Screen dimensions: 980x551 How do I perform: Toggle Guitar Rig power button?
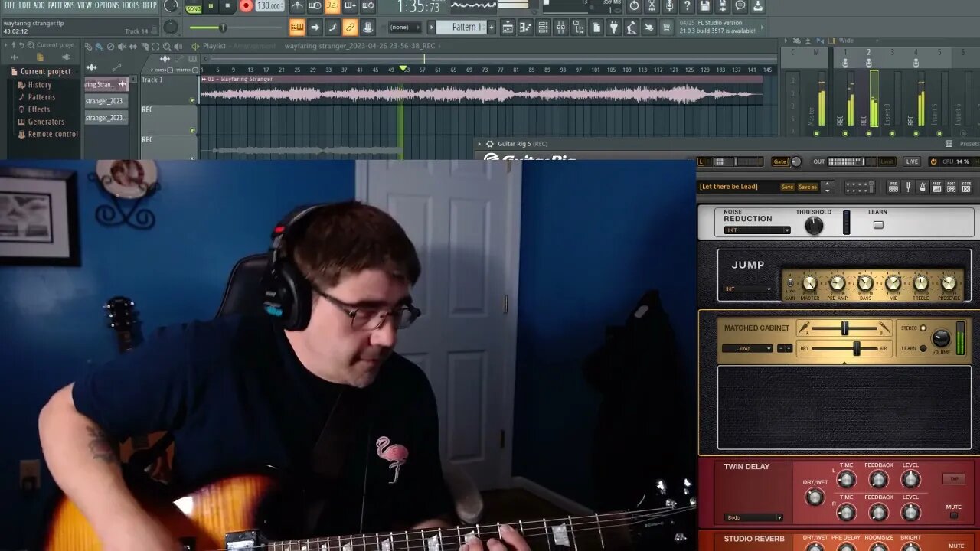coord(933,161)
